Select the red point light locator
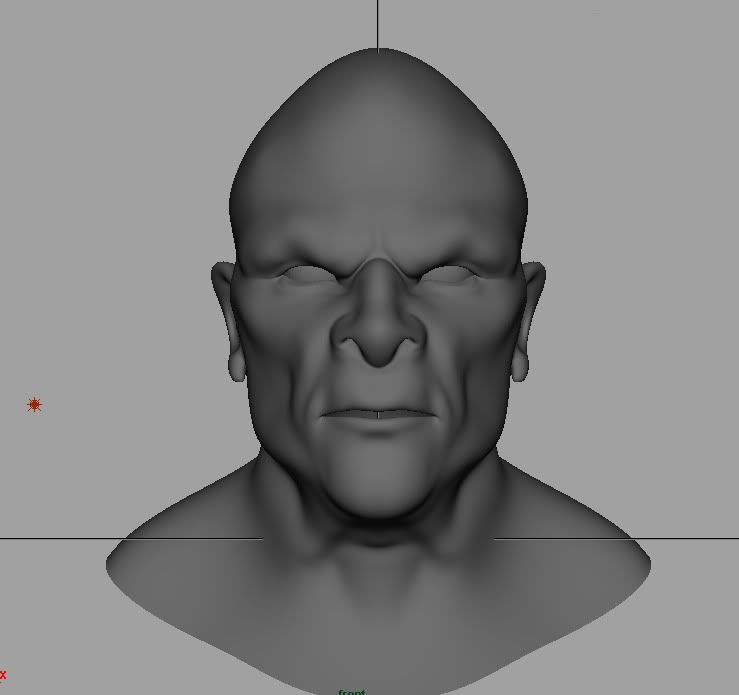The image size is (739, 695). (34, 404)
